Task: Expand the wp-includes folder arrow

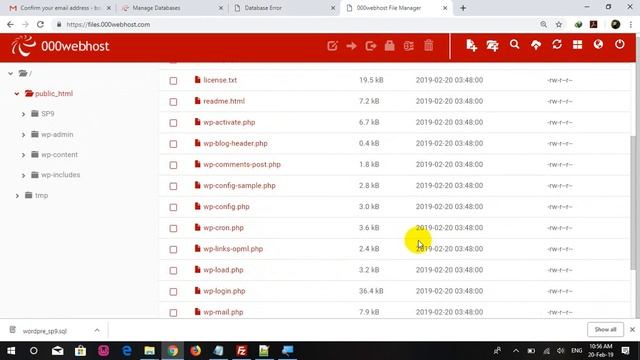Action: 23,176
